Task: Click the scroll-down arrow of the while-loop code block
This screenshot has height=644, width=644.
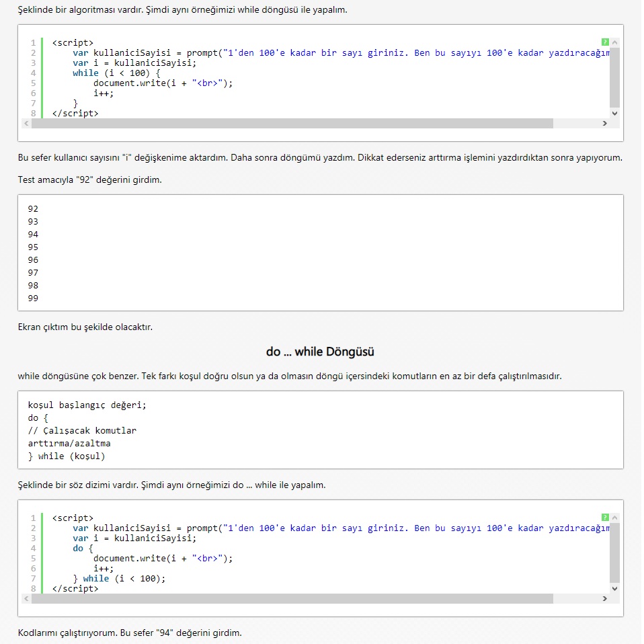Action: (614, 114)
